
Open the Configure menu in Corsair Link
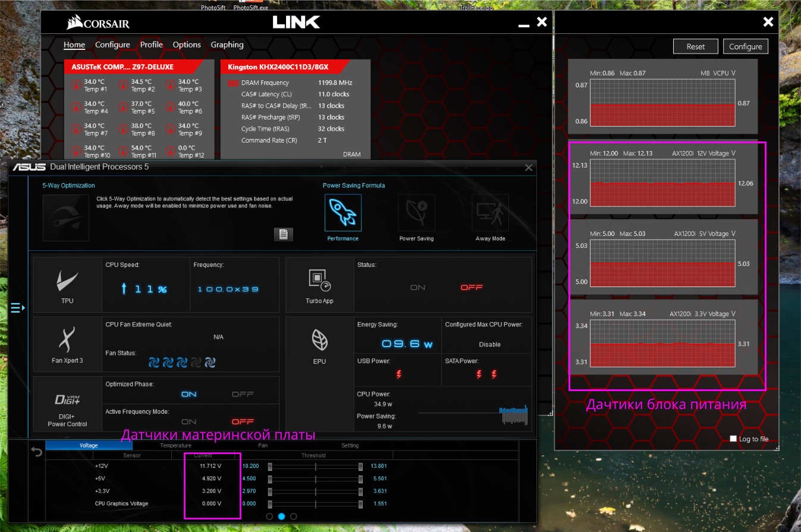pyautogui.click(x=112, y=45)
